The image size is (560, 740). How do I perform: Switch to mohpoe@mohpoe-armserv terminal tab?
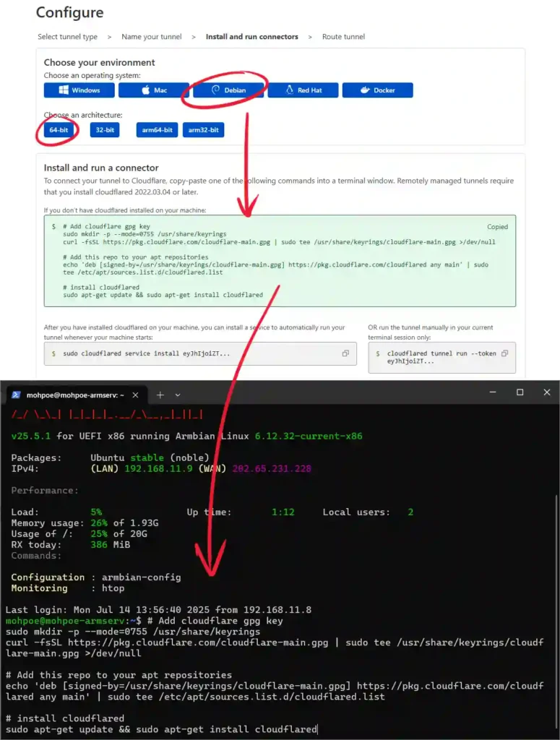(x=75, y=395)
